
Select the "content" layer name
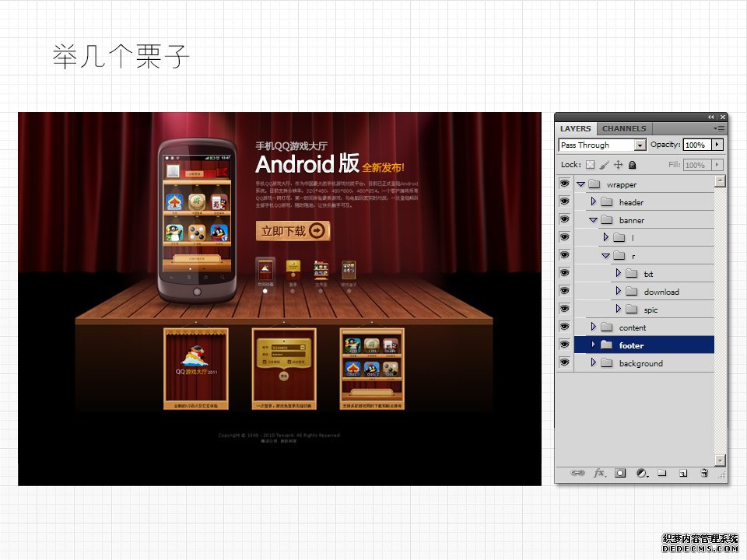point(632,327)
